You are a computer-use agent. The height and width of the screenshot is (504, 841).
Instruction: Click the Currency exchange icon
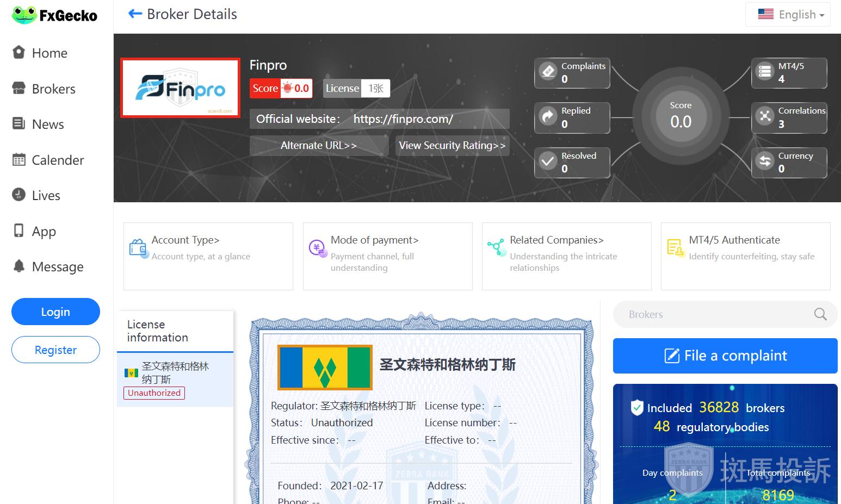tap(765, 161)
